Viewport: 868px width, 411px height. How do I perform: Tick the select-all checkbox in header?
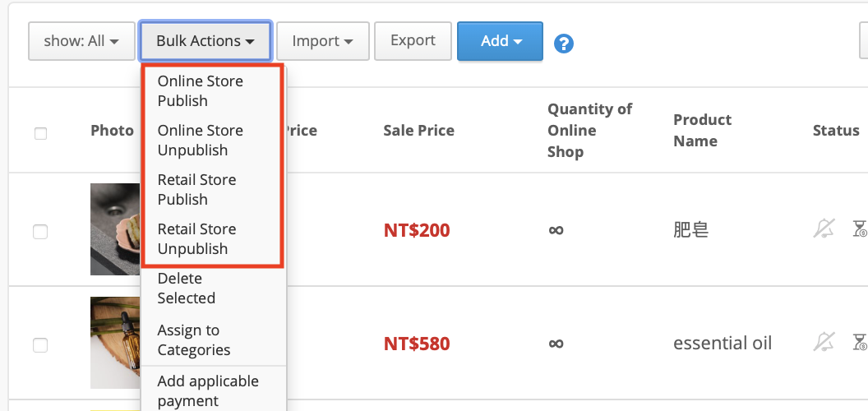pyautogui.click(x=40, y=133)
